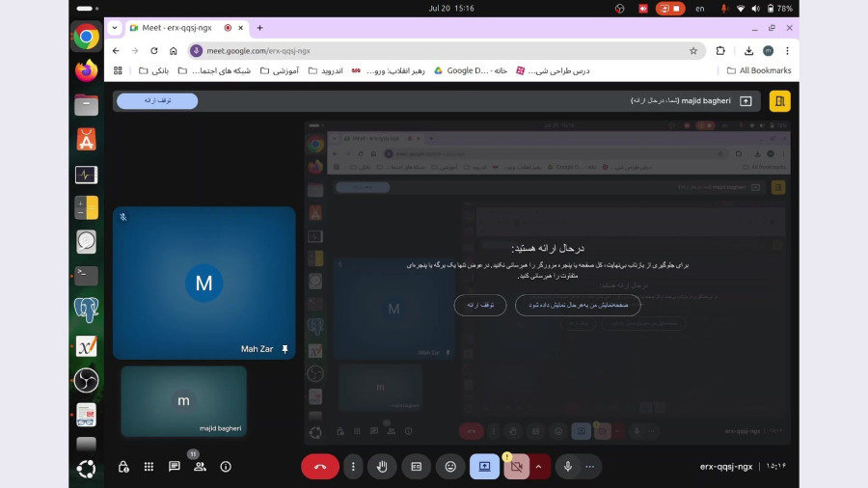Viewport: 868px width, 488px height.
Task: Open date and time Jul 20 15:16 menu
Action: (451, 9)
